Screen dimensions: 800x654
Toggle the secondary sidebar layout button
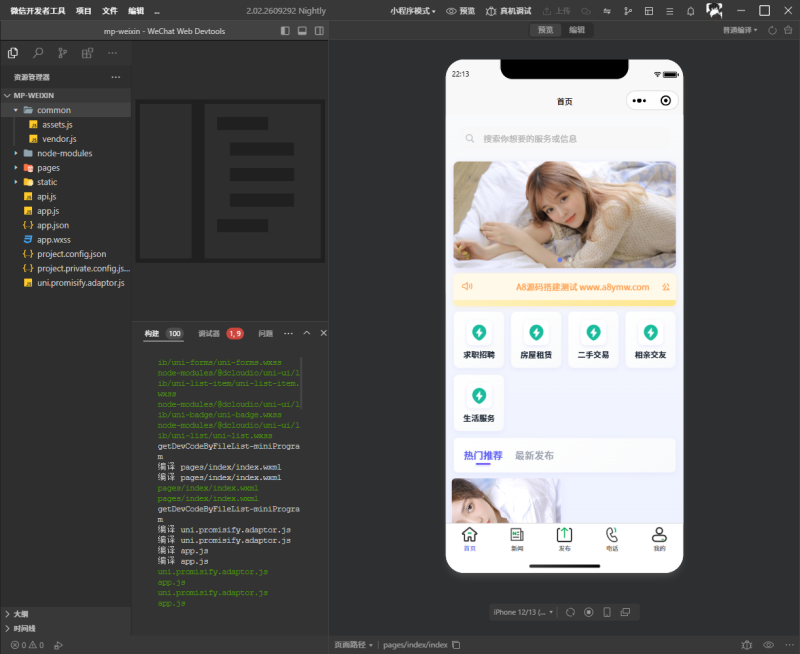319,31
